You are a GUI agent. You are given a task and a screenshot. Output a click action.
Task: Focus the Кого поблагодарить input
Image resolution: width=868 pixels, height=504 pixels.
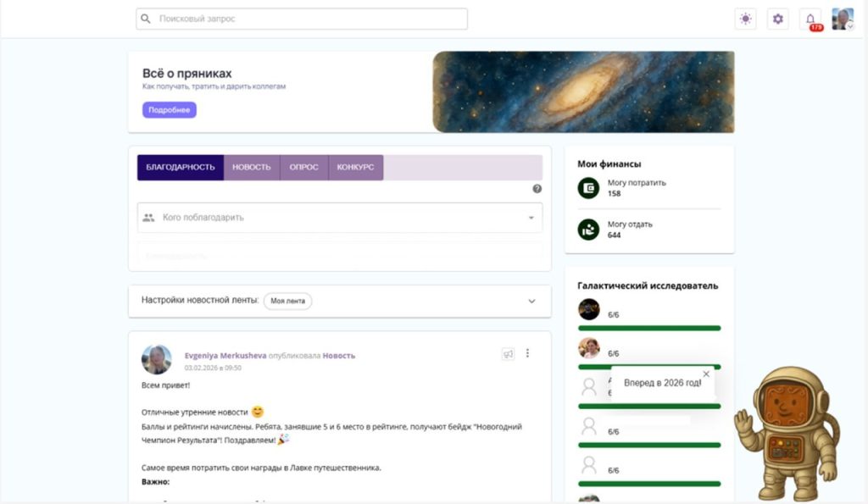pyautogui.click(x=340, y=218)
